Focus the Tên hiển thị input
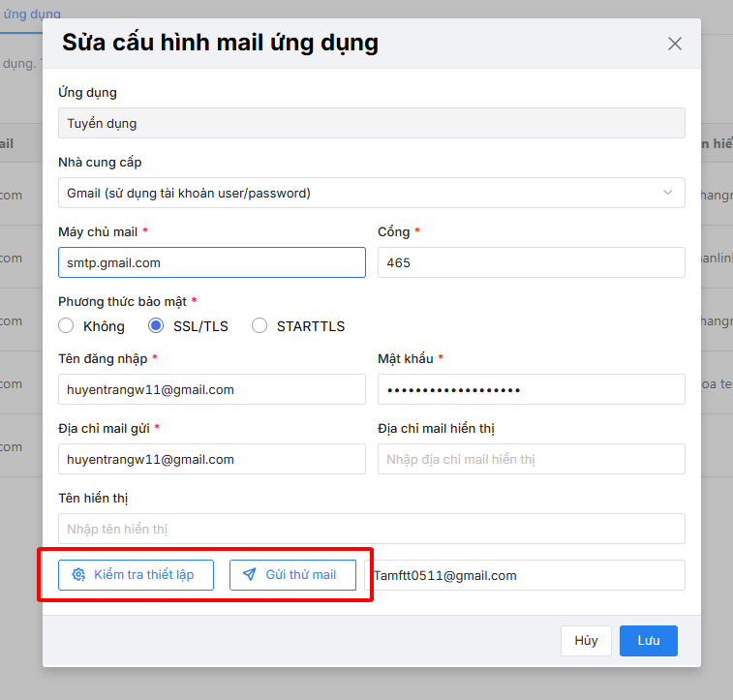Viewport: 733px width, 700px height. pyautogui.click(x=371, y=529)
